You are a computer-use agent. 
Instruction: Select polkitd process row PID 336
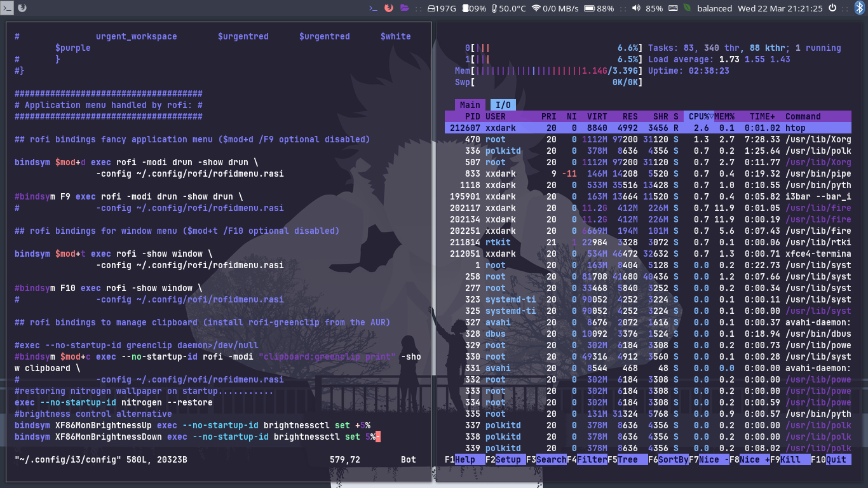648,151
